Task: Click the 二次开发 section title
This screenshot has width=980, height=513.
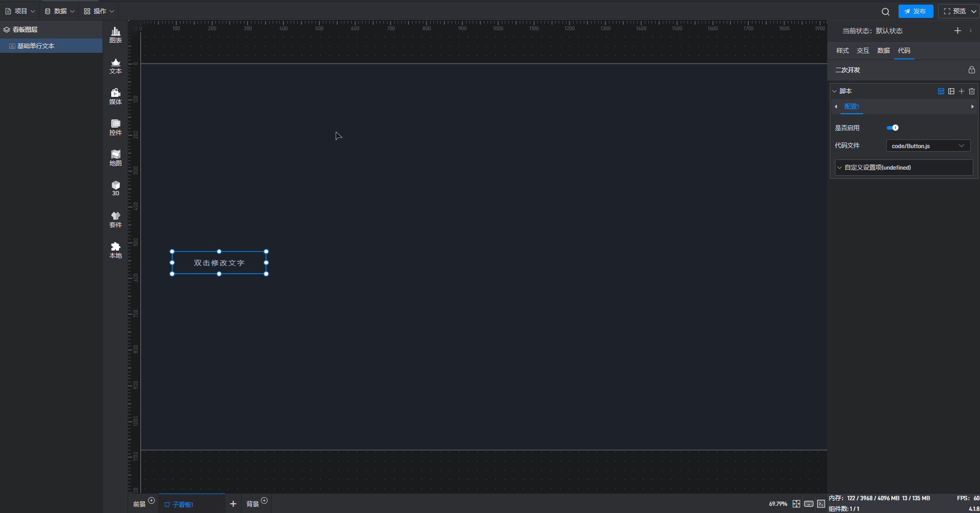Action: pos(848,70)
